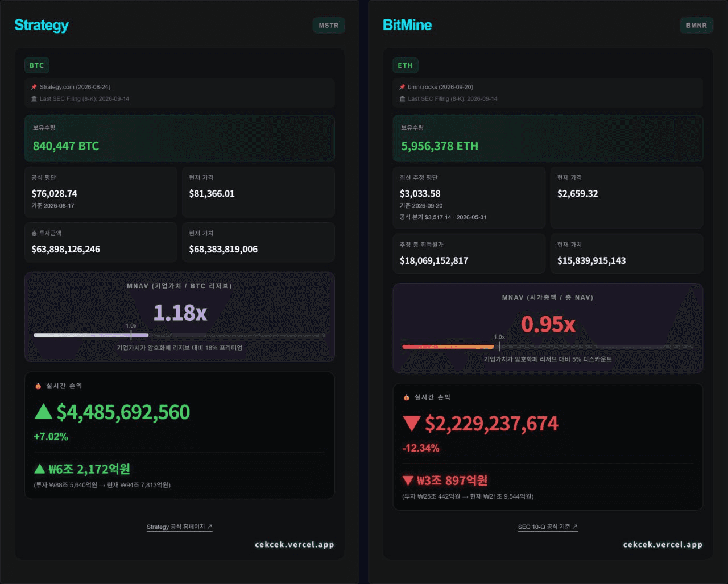Click the 기준 2026-08-17 date text

point(53,206)
